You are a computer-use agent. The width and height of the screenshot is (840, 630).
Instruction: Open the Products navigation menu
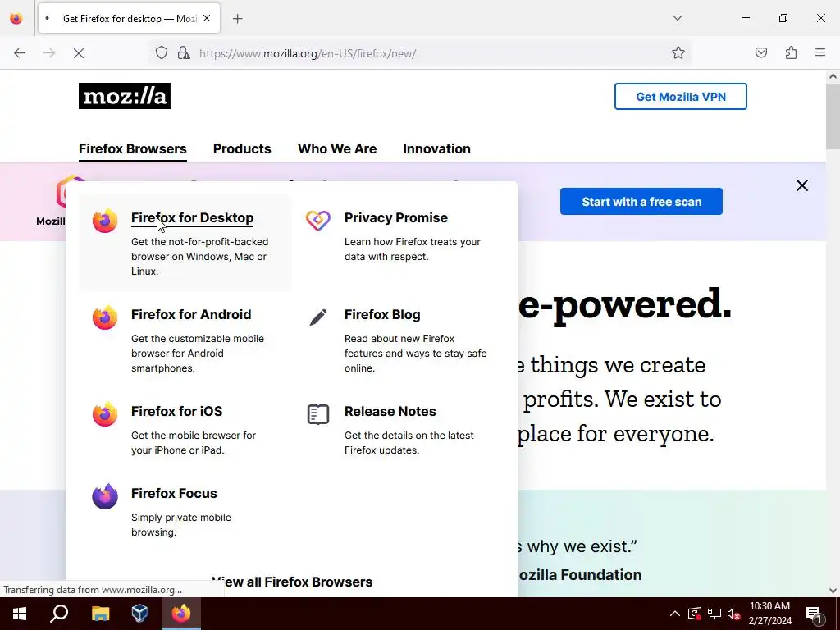(242, 149)
